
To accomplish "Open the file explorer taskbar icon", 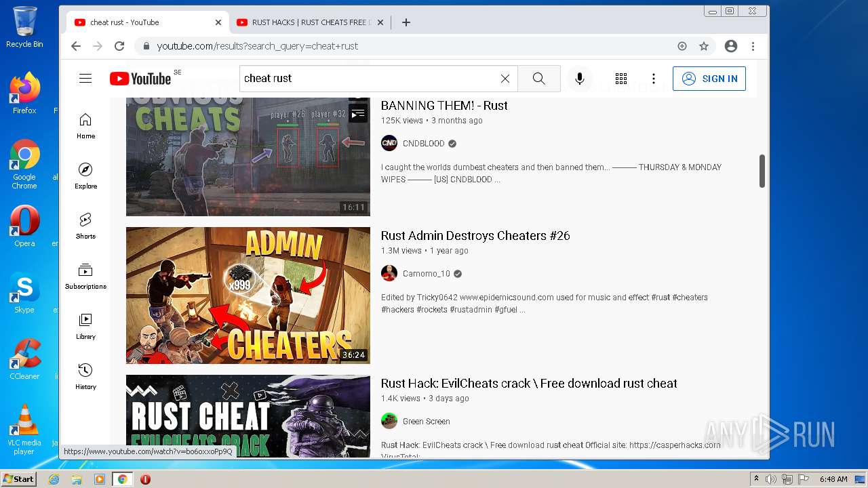I will coord(77,479).
